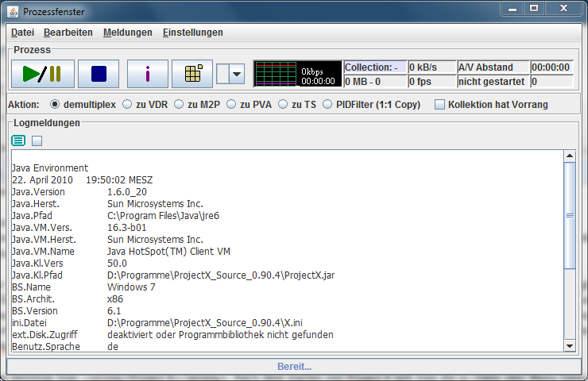Select the zu M2P action
This screenshot has height=381, width=588.
(197, 105)
